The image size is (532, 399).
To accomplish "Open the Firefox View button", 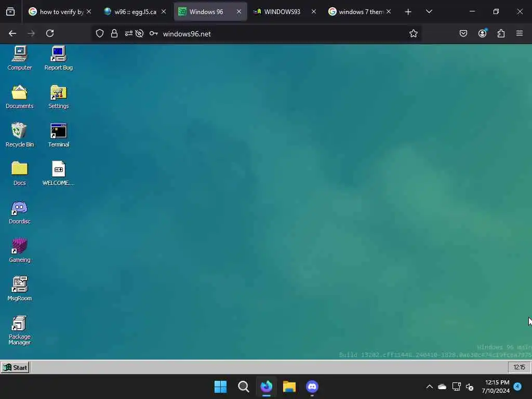I will click(10, 12).
